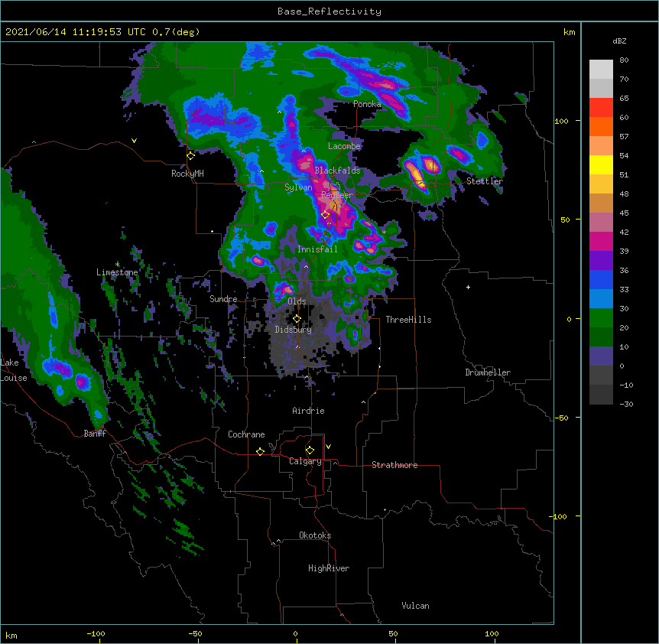Pick the pink 42-45 dBZ legend swatch
The image size is (659, 644).
(601, 223)
